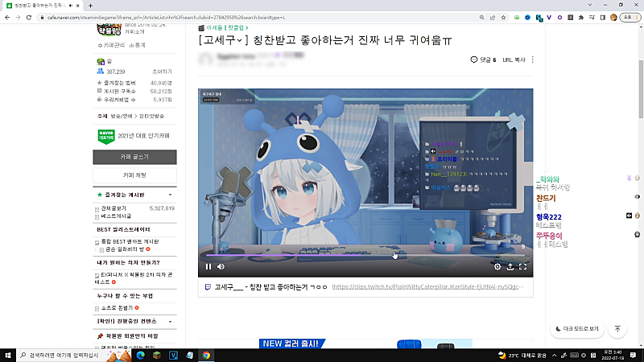Click the green extension icon in toolbar
Viewport: 644px width, 362px height.
pyautogui.click(x=517, y=18)
